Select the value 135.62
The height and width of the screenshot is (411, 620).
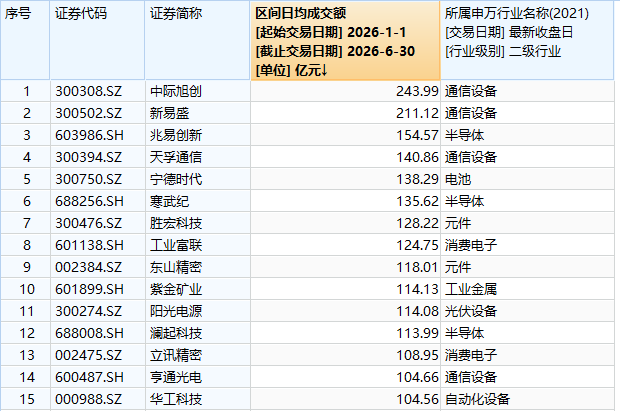[417, 201]
